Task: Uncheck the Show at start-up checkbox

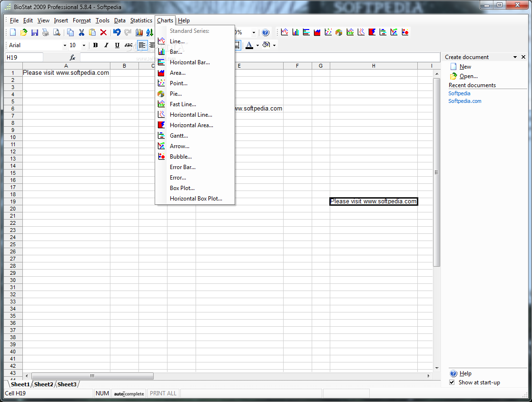Action: point(452,382)
